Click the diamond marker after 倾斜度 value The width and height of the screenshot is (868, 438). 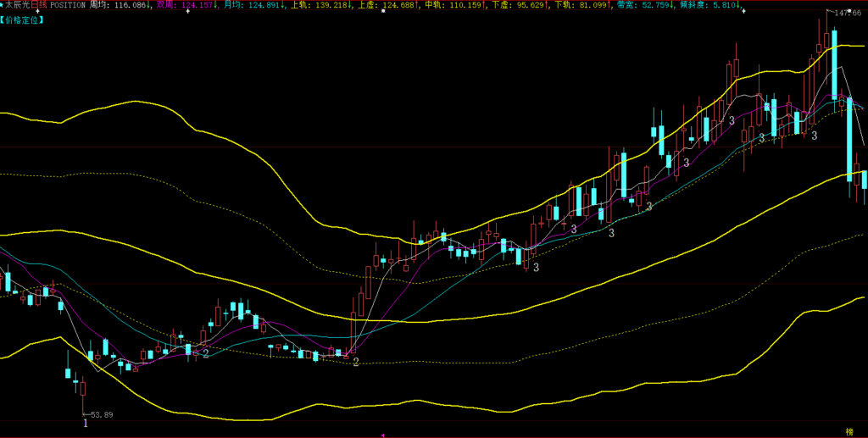click(x=743, y=11)
